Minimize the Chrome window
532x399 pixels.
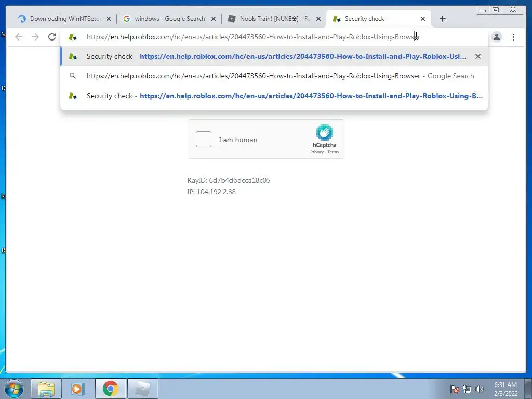pos(483,10)
